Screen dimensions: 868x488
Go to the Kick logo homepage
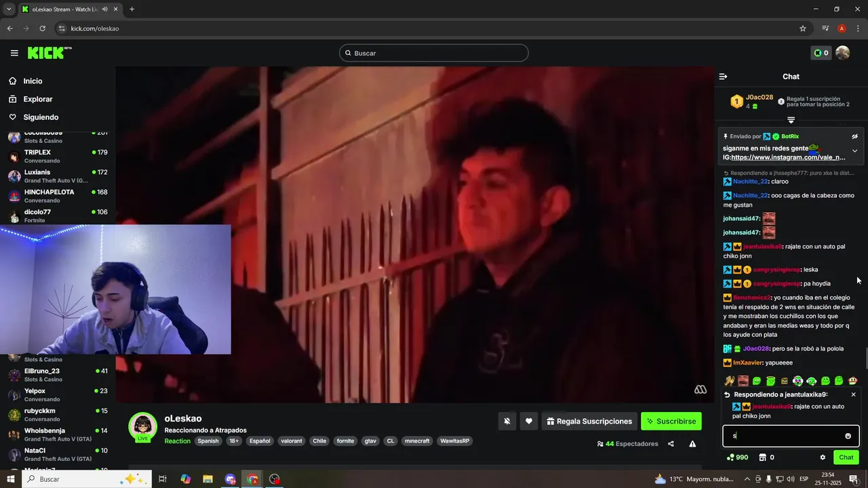click(50, 53)
